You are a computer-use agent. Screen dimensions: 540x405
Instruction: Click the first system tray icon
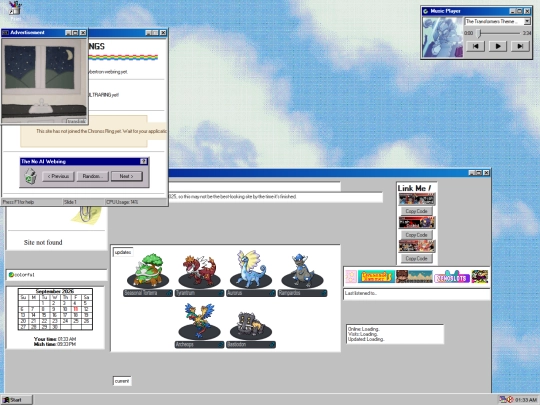(503, 399)
